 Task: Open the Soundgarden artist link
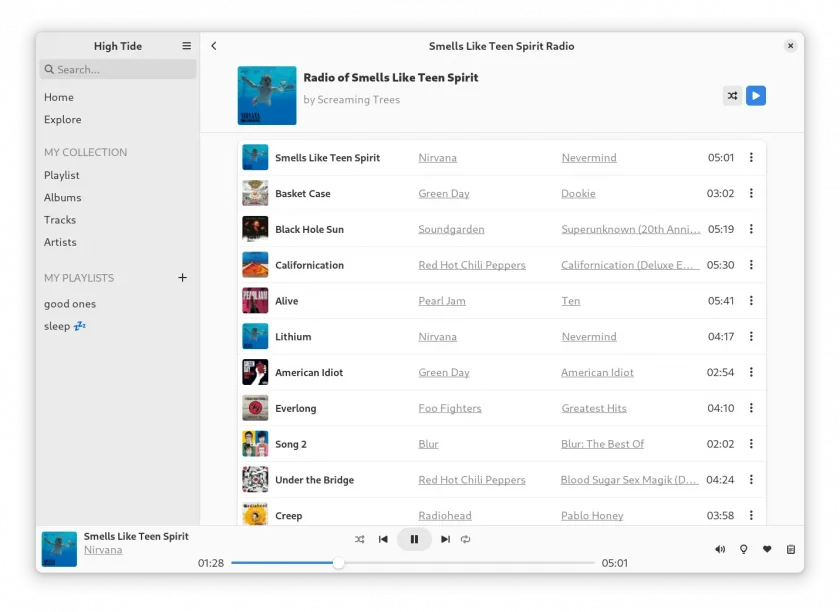point(451,229)
